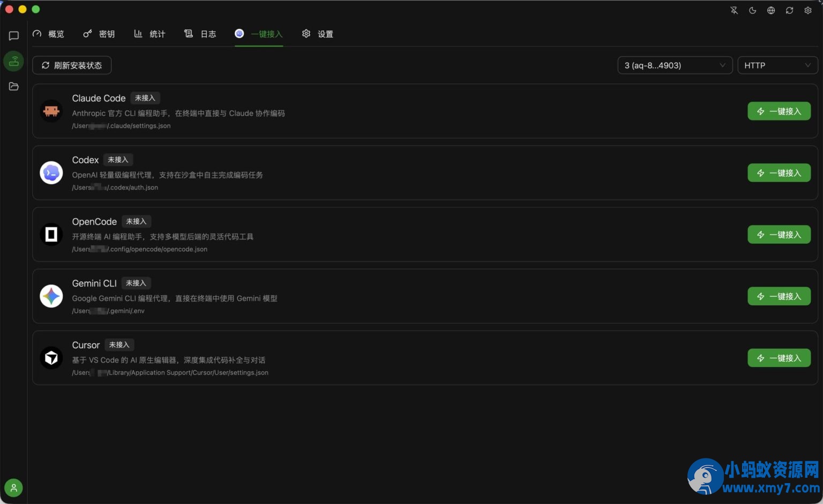Viewport: 823px width, 504px height.
Task: Open the language globe icon
Action: [x=771, y=10]
